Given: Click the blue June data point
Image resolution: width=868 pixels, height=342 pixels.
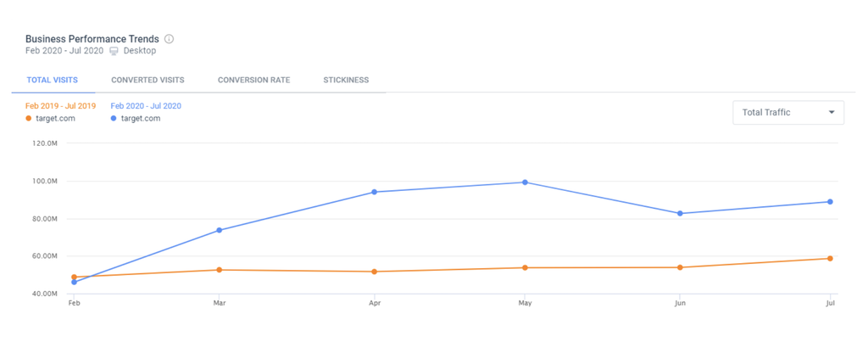Looking at the screenshot, I should [680, 213].
